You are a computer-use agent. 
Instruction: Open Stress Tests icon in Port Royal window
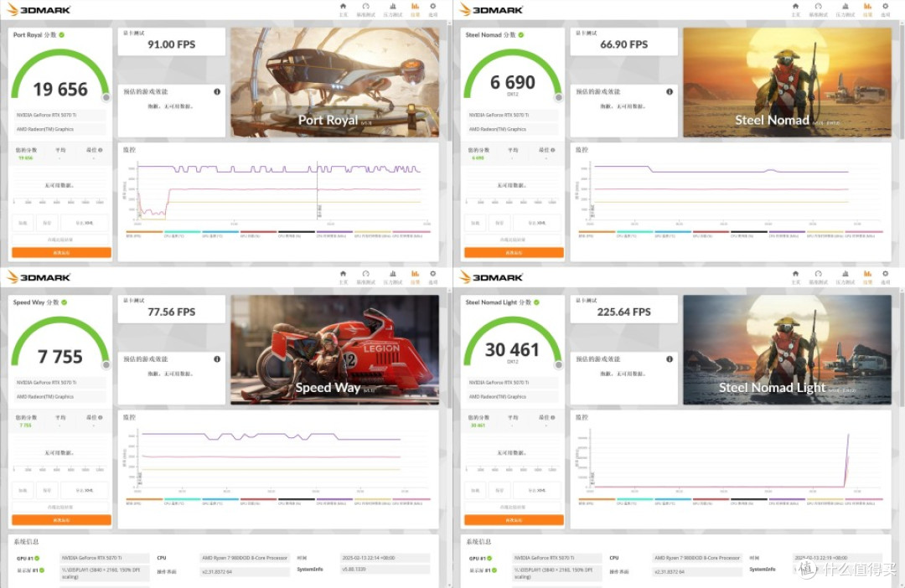(393, 7)
